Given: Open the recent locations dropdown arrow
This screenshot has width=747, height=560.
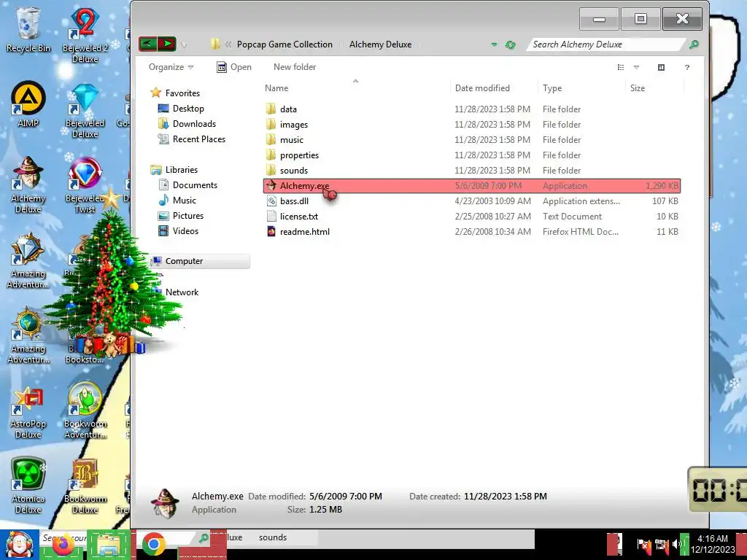Looking at the screenshot, I should [184, 45].
